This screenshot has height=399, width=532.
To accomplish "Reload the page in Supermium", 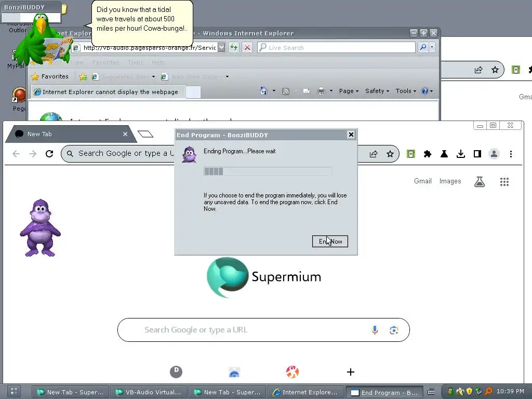I will [x=49, y=154].
